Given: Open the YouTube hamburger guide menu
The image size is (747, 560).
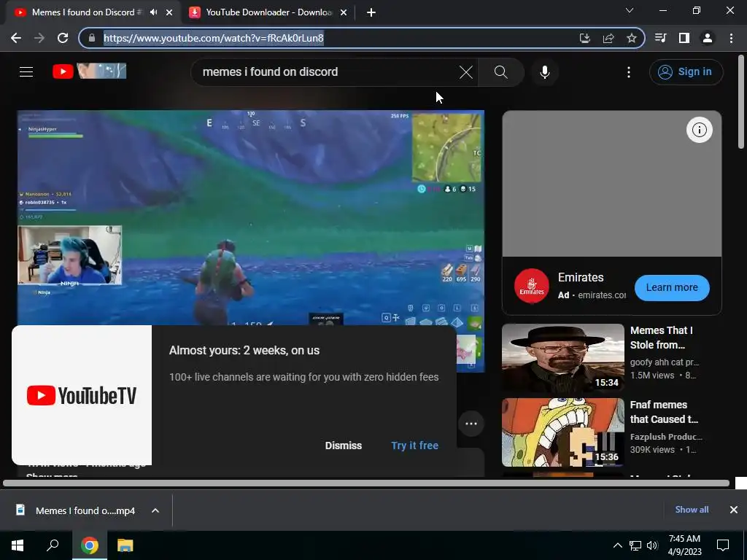Looking at the screenshot, I should 26,72.
